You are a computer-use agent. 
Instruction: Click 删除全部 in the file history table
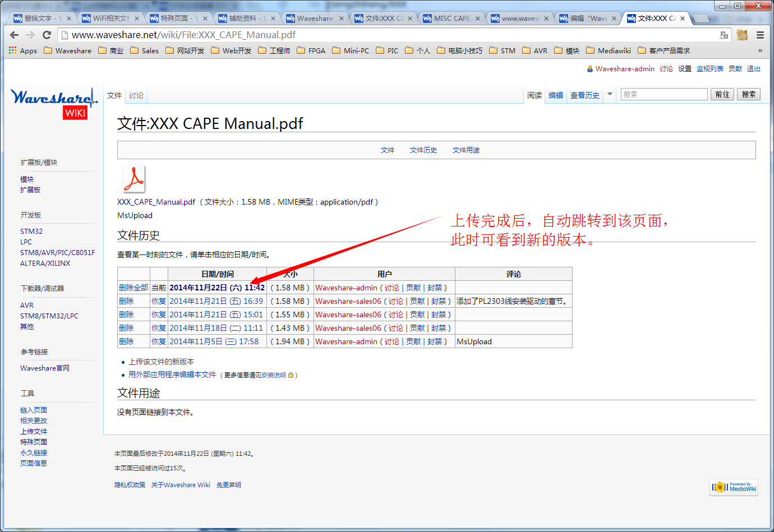(x=133, y=288)
